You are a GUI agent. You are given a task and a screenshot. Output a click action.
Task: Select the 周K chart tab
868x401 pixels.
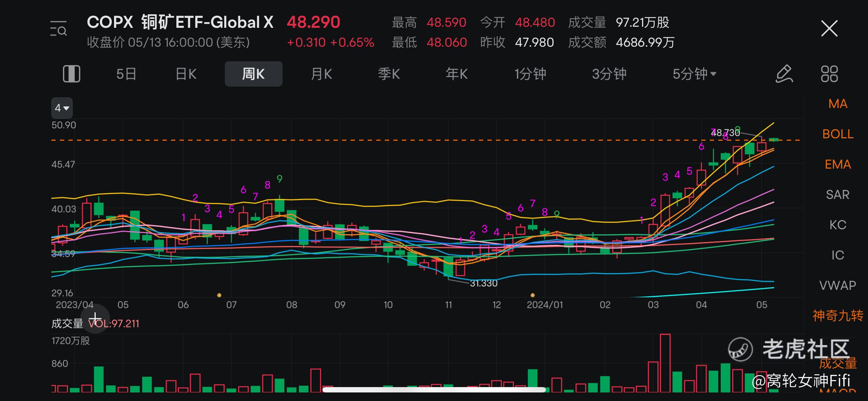pyautogui.click(x=253, y=74)
